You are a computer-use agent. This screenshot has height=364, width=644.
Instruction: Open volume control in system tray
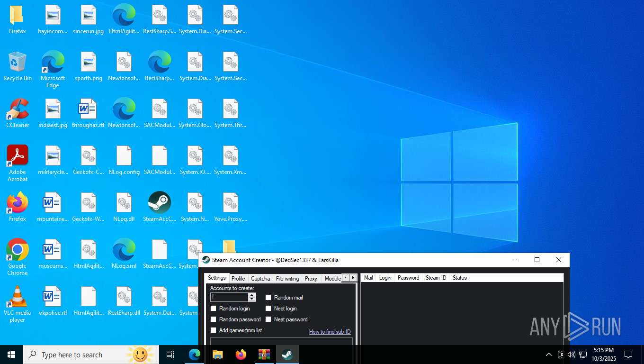pyautogui.click(x=571, y=355)
